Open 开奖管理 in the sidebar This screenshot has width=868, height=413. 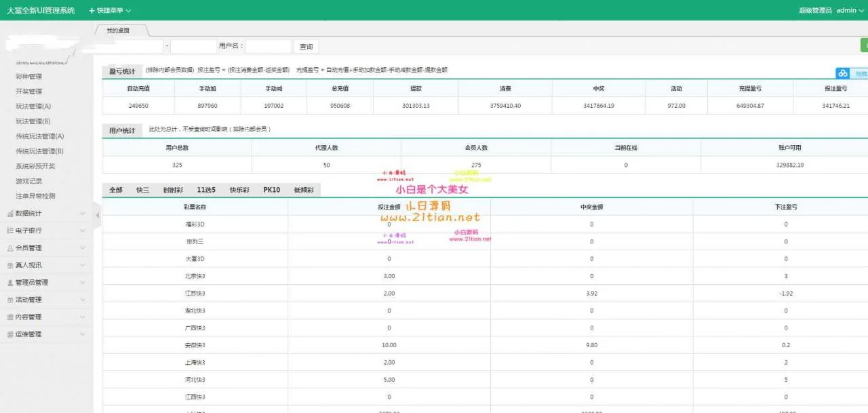click(28, 92)
